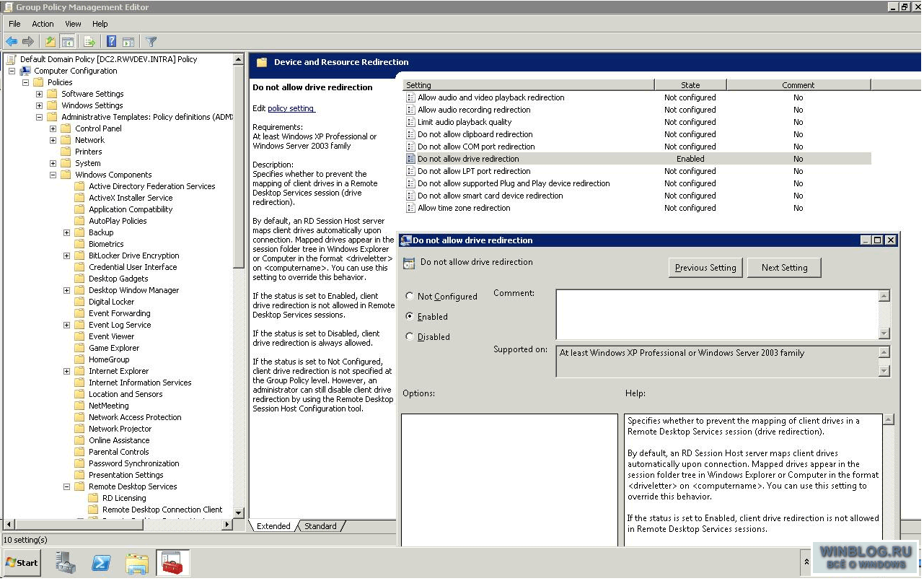Open the File menu
This screenshot has height=581, width=924.
[x=14, y=24]
